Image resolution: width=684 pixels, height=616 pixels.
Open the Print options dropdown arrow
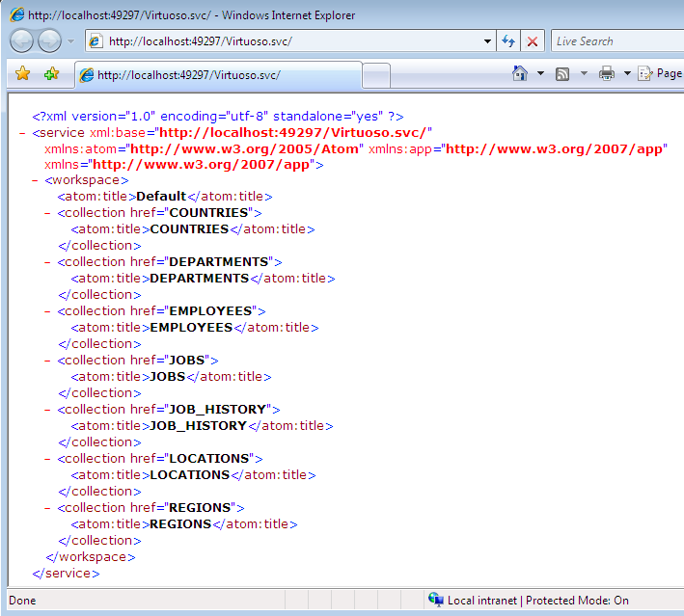(x=626, y=73)
